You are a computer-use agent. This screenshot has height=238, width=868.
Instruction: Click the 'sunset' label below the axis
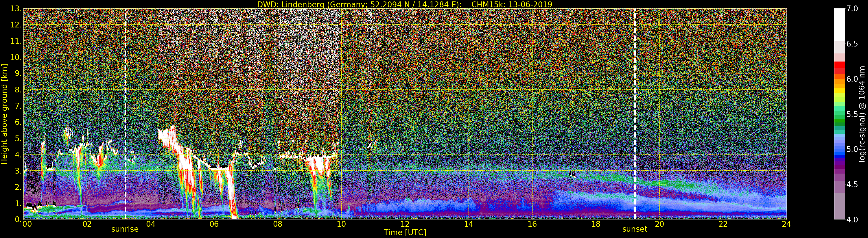(x=635, y=229)
